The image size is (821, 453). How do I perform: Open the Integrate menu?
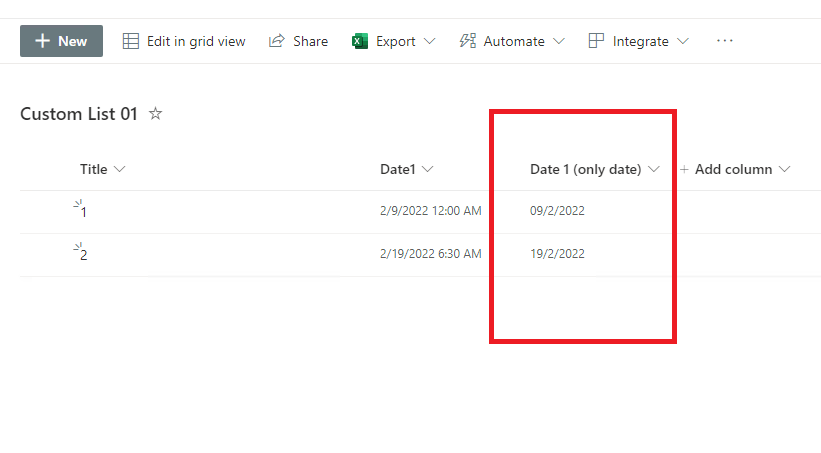[x=638, y=41]
